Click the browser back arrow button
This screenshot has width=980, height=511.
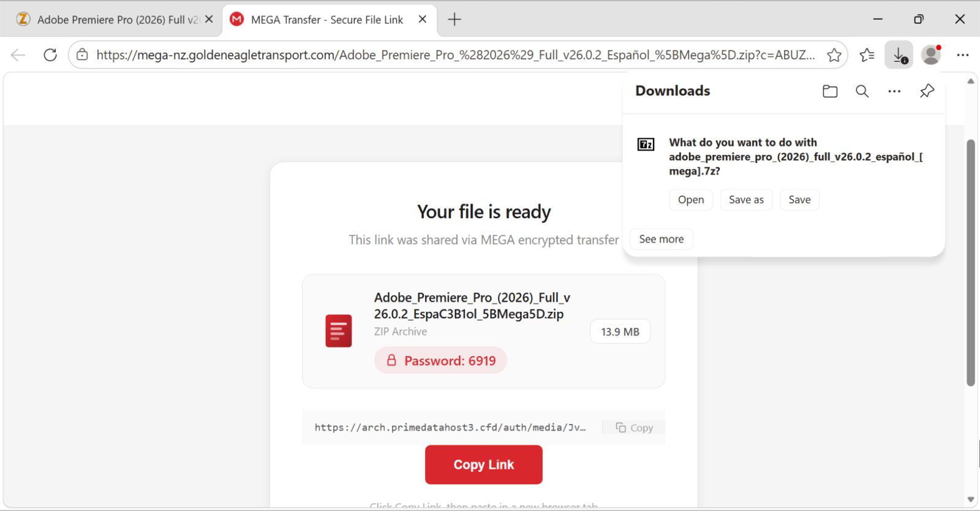(18, 55)
